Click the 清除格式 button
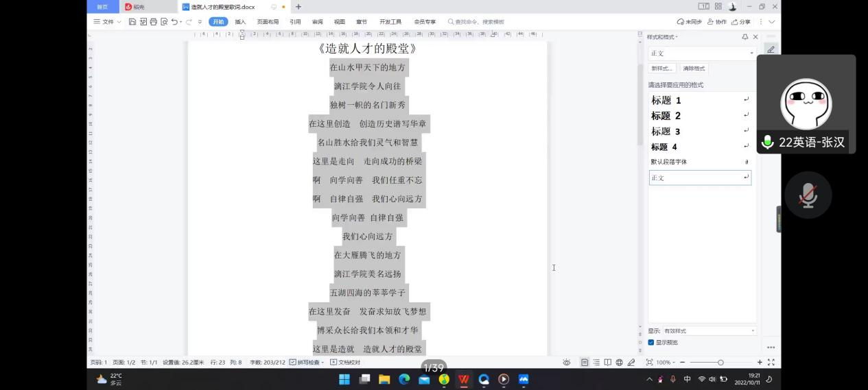The image size is (868, 390). coord(694,69)
